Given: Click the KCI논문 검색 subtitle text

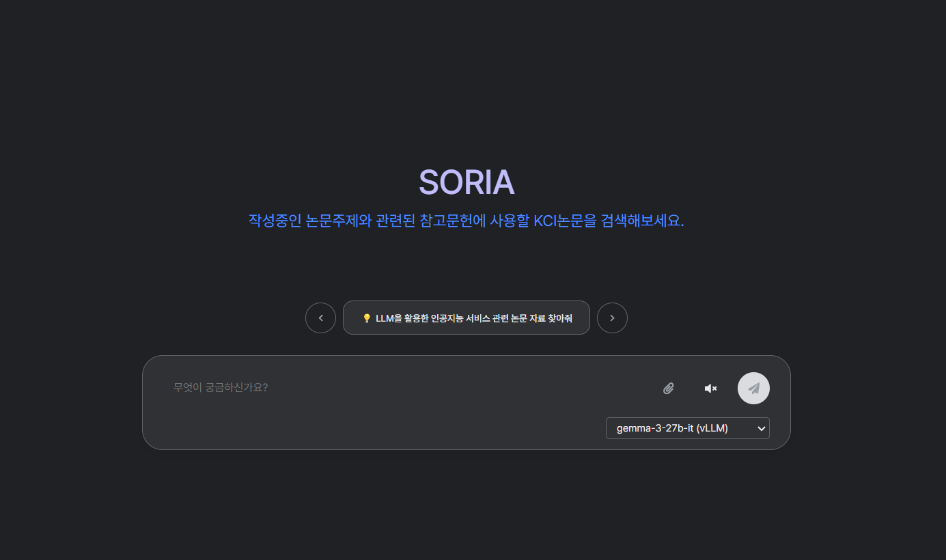Looking at the screenshot, I should 467,221.
